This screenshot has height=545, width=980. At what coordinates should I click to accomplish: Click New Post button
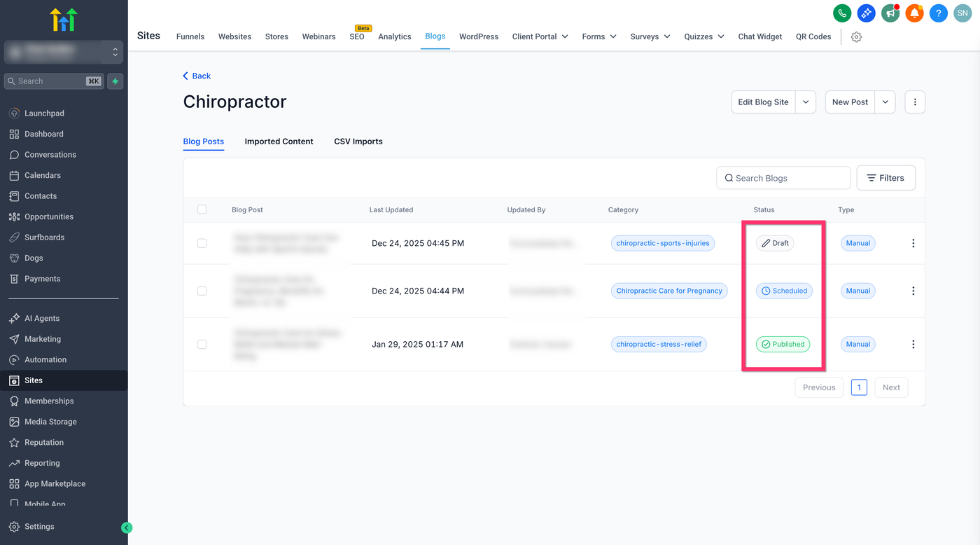click(850, 102)
